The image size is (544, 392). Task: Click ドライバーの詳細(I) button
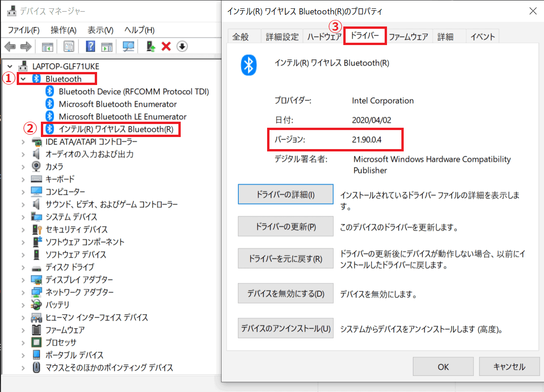(x=286, y=194)
